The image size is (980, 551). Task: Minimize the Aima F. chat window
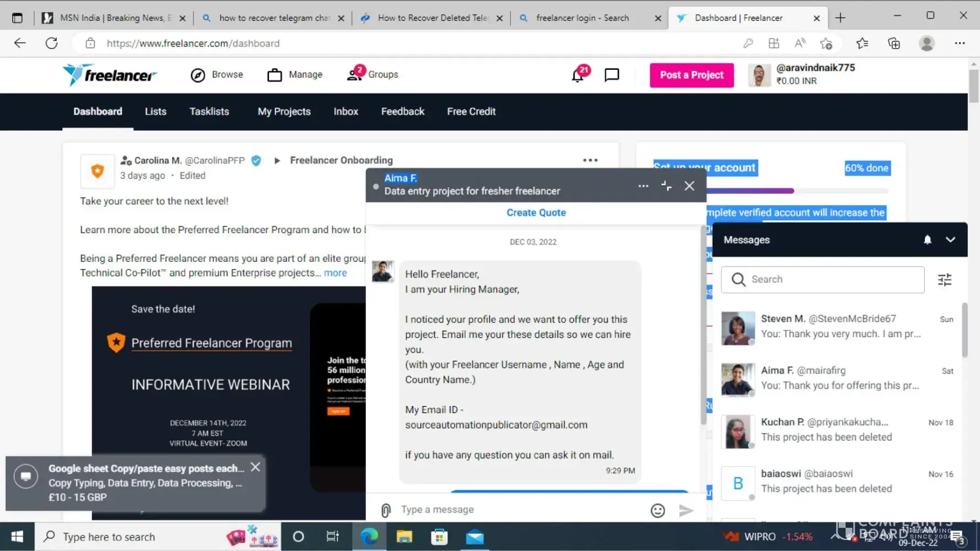pos(666,186)
